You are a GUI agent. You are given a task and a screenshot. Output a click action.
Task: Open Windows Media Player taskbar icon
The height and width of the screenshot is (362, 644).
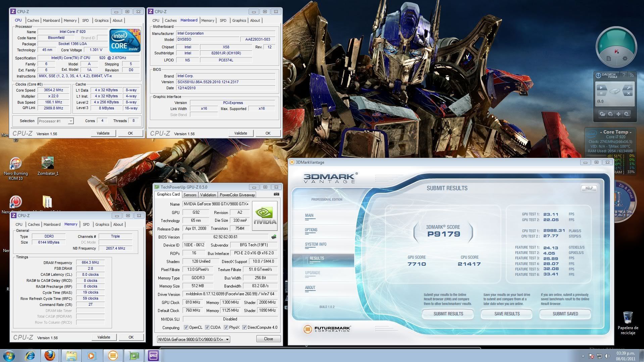click(92, 355)
